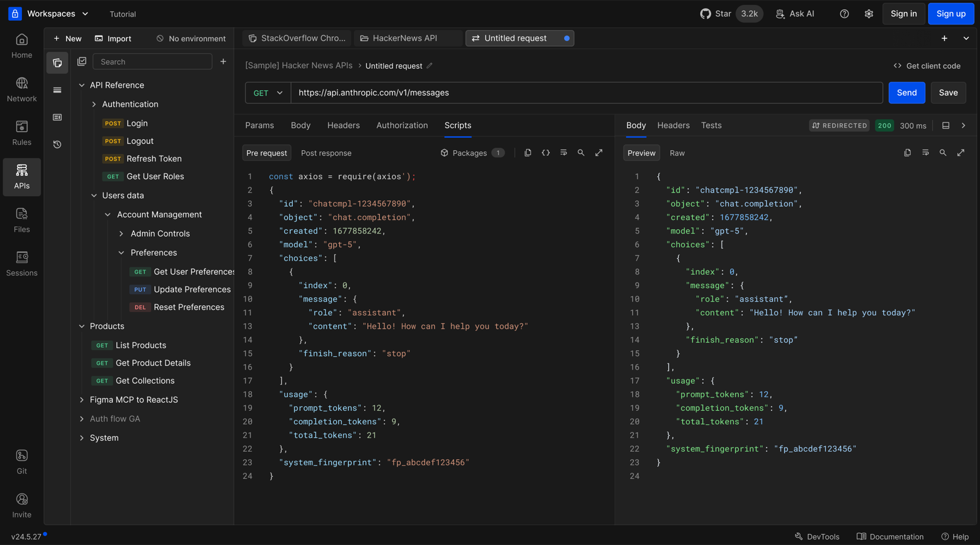Viewport: 980px width, 545px height.
Task: Open DevTools from the status bar
Action: point(816,536)
